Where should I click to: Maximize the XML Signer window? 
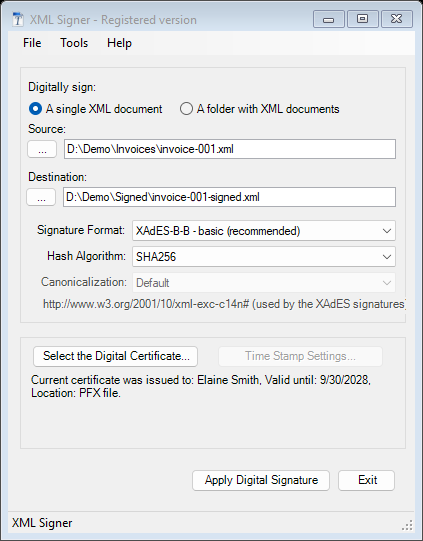pos(362,19)
